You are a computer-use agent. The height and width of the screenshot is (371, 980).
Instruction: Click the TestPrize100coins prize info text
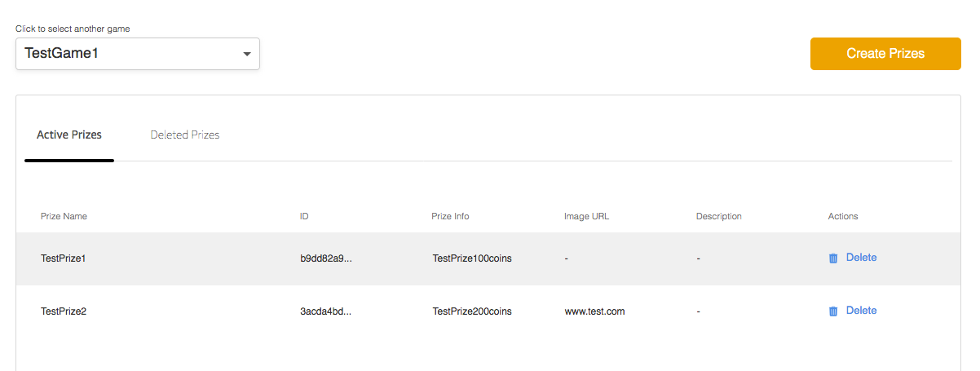pyautogui.click(x=472, y=258)
